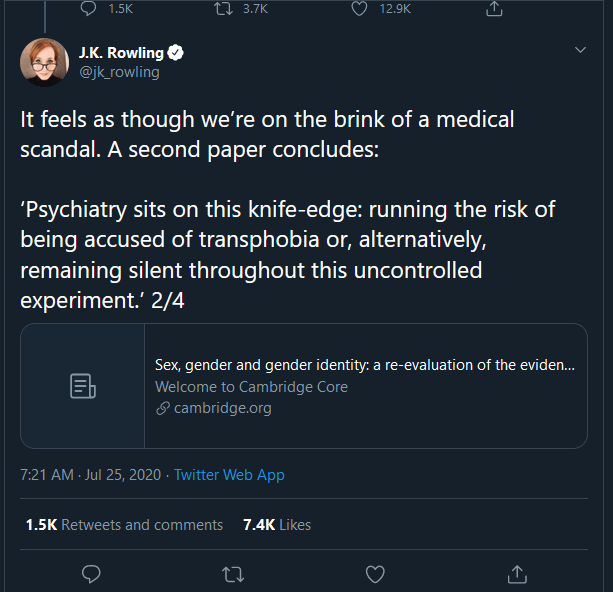Click the verified badge next to J.K. Rowling

point(175,53)
